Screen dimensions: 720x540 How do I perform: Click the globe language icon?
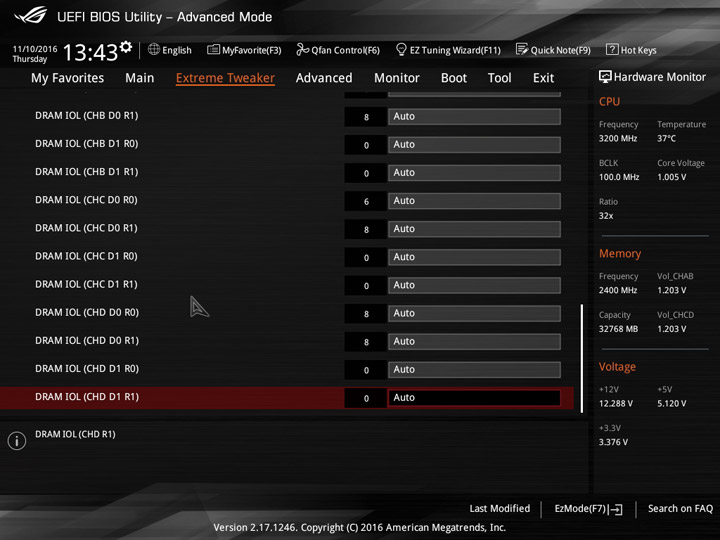154,49
